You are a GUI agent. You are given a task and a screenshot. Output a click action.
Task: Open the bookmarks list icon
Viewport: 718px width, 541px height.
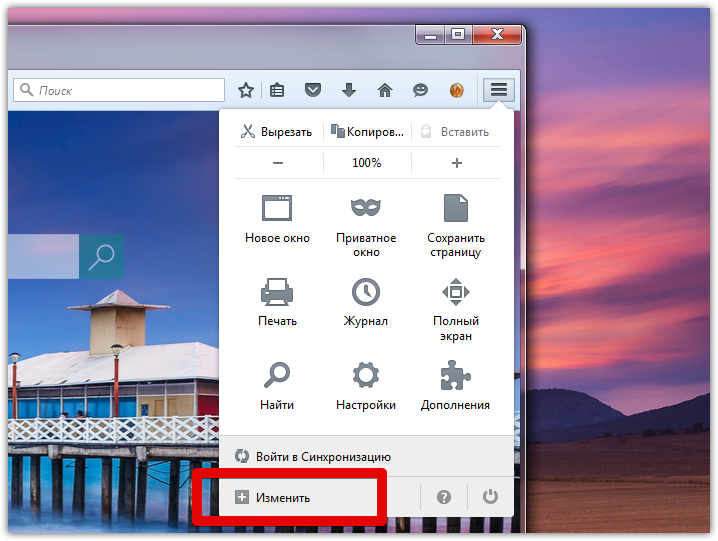pyautogui.click(x=277, y=90)
